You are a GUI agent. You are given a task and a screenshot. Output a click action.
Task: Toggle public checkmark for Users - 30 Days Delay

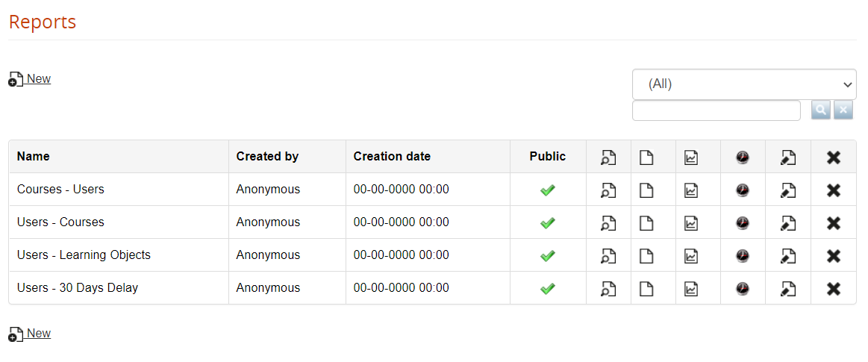point(548,289)
